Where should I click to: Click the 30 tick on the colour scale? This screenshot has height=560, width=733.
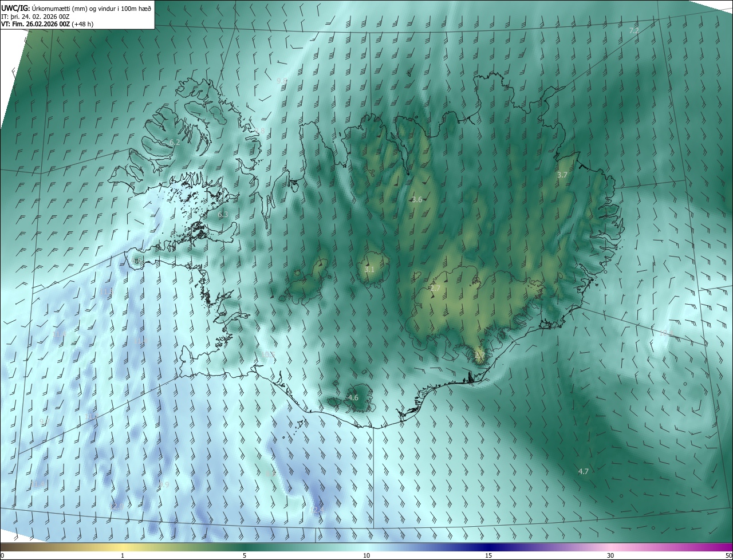click(x=610, y=556)
